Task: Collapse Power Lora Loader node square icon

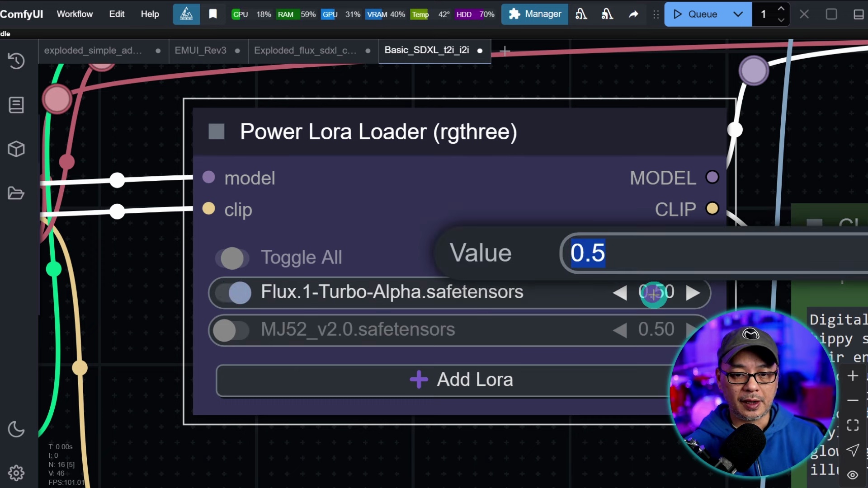Action: pos(217,131)
